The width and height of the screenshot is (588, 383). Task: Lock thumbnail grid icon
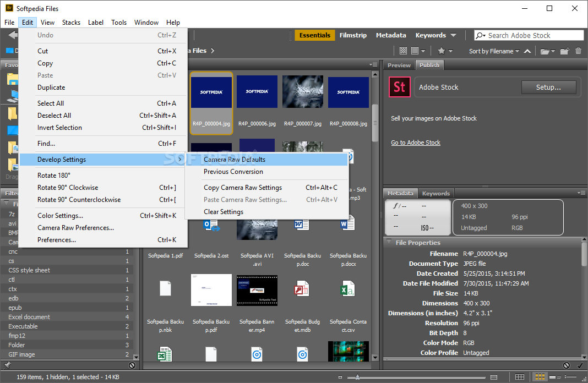coord(519,377)
